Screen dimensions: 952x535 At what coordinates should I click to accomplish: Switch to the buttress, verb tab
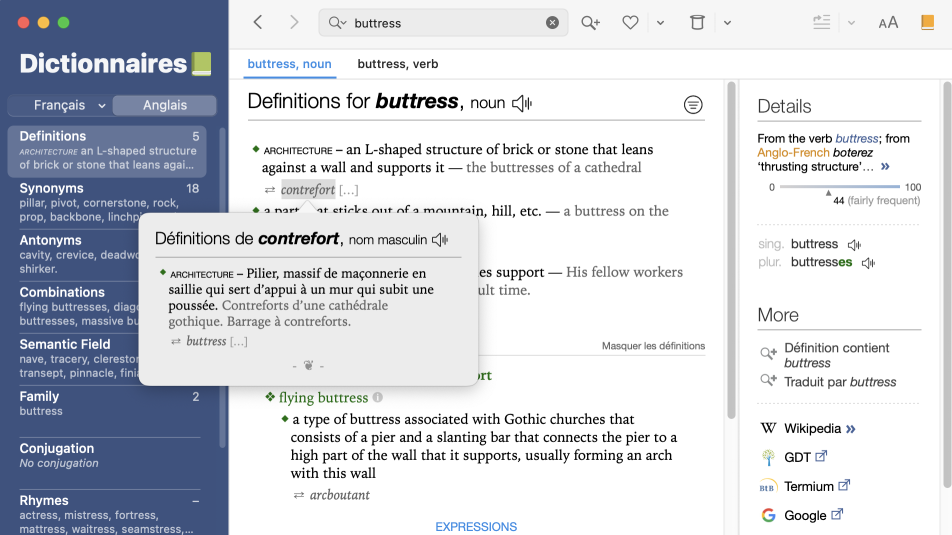[397, 64]
